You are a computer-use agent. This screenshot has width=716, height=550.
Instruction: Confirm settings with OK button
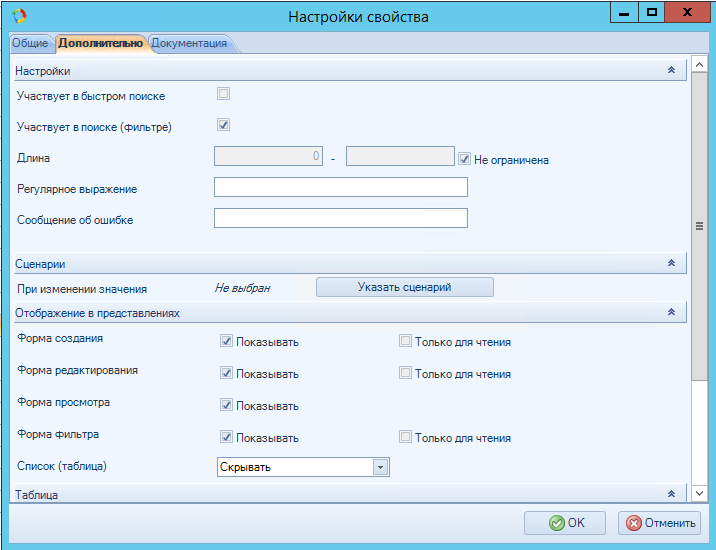[565, 522]
